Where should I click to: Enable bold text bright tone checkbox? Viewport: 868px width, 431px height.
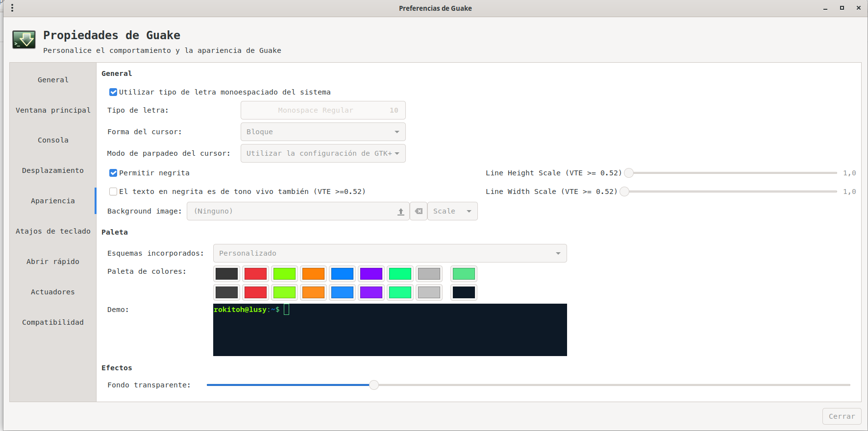(x=113, y=192)
